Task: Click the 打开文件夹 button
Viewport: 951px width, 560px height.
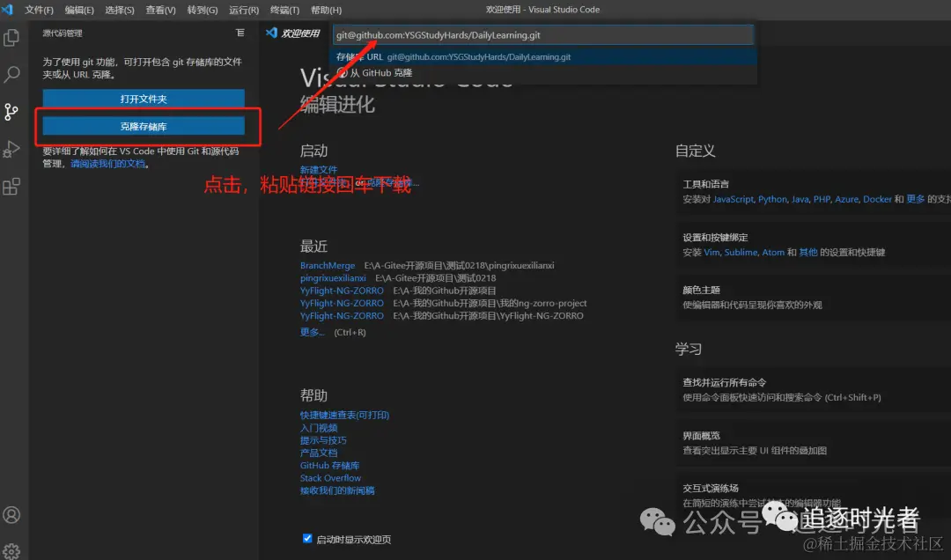Action: (144, 99)
